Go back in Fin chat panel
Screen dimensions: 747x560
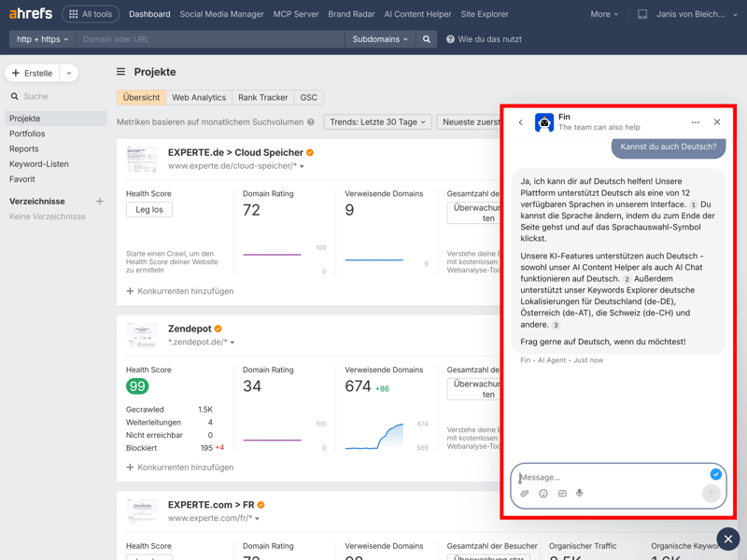pyautogui.click(x=521, y=122)
